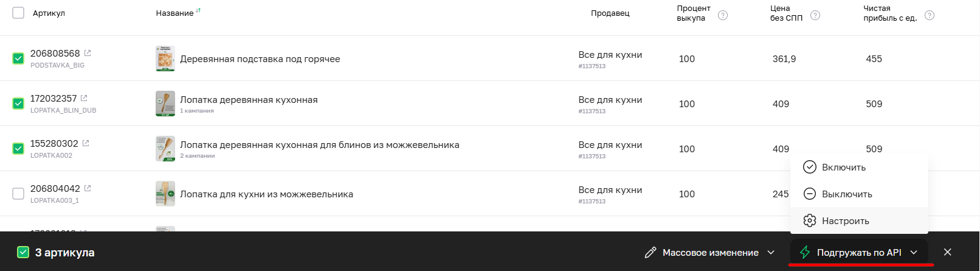The height and width of the screenshot is (271, 980).
Task: Open external link icon beside 206804042
Action: click(x=88, y=188)
